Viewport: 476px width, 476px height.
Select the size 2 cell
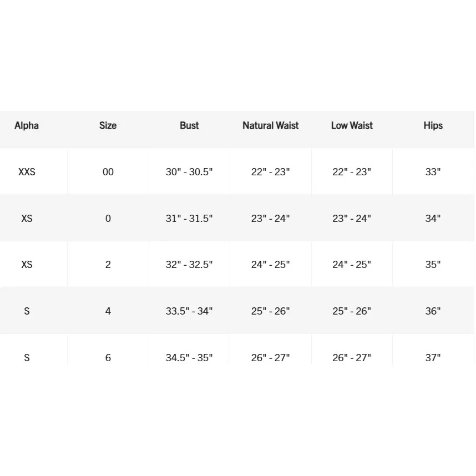click(108, 265)
